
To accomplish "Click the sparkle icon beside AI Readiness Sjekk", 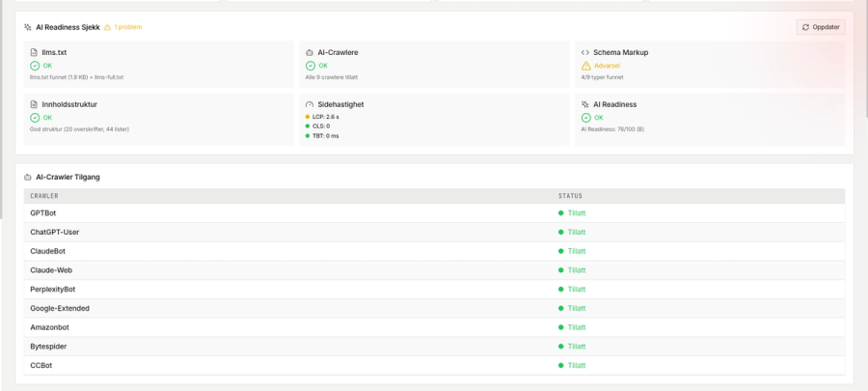I will pos(28,27).
